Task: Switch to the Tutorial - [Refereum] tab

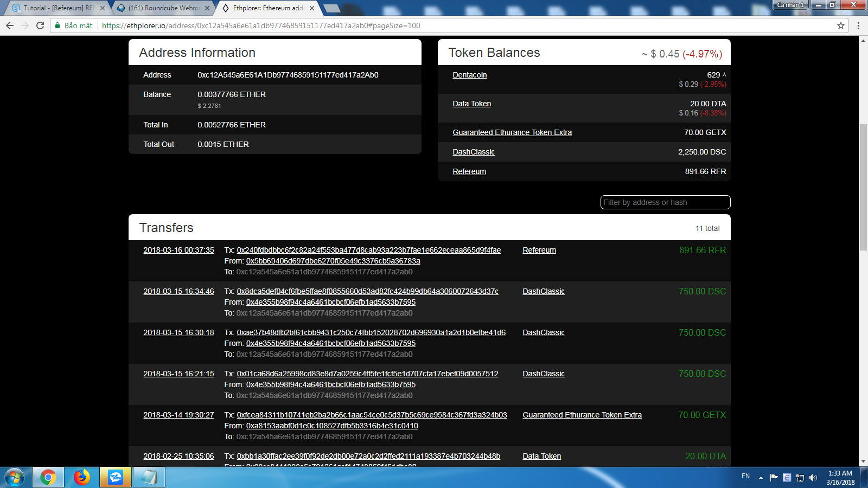Action: (x=58, y=8)
